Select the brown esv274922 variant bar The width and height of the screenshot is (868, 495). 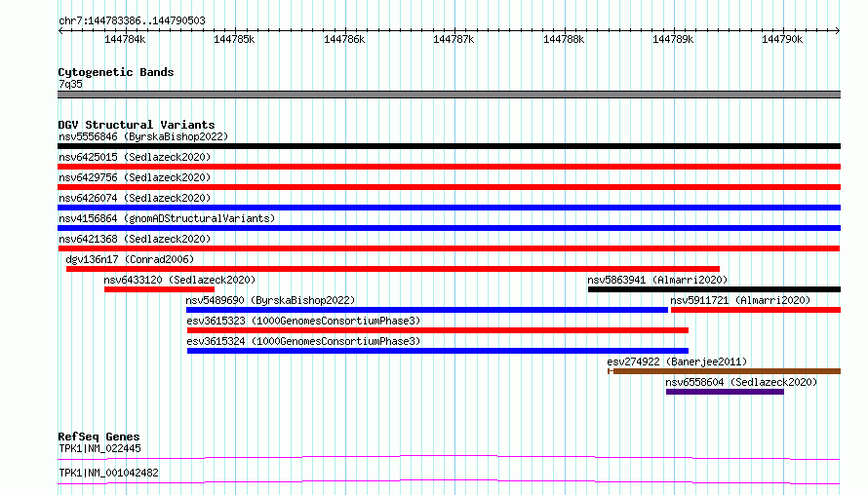[x=724, y=371]
